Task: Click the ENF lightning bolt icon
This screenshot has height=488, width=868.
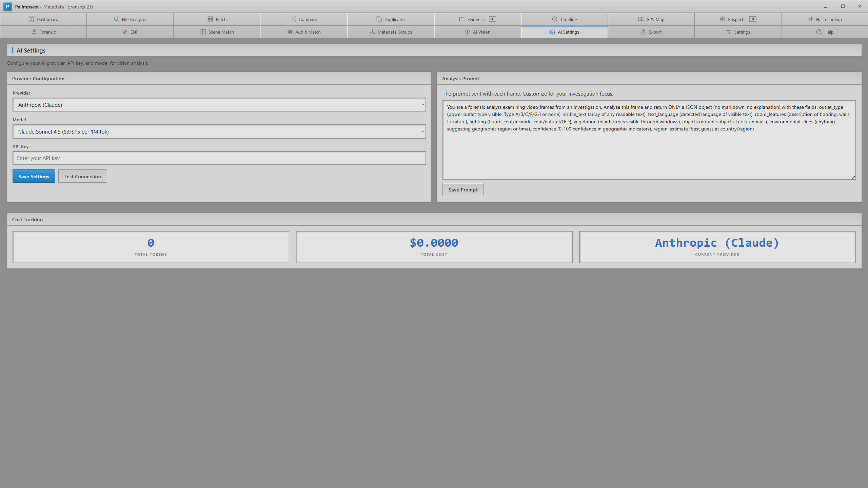Action: click(x=125, y=32)
